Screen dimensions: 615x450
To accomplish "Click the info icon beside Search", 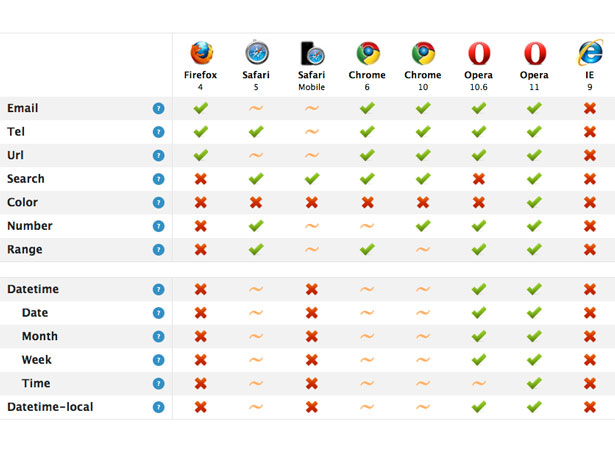I will [158, 179].
